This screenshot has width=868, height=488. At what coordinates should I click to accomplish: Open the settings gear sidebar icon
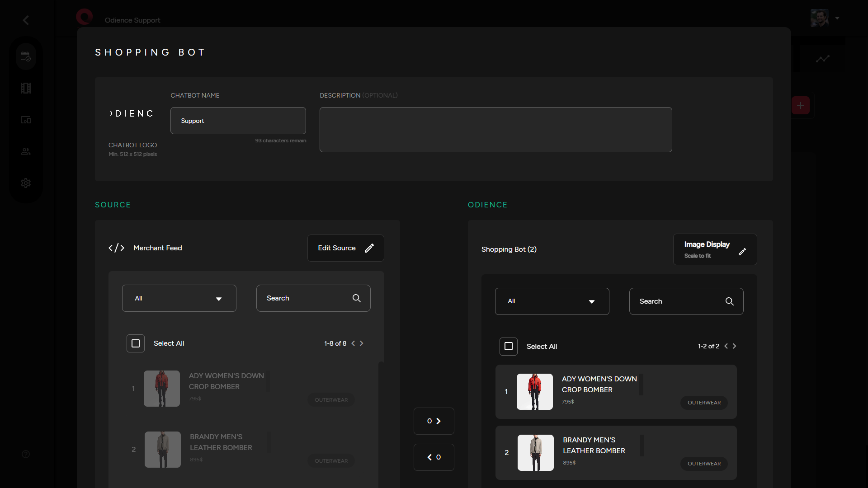point(26,183)
